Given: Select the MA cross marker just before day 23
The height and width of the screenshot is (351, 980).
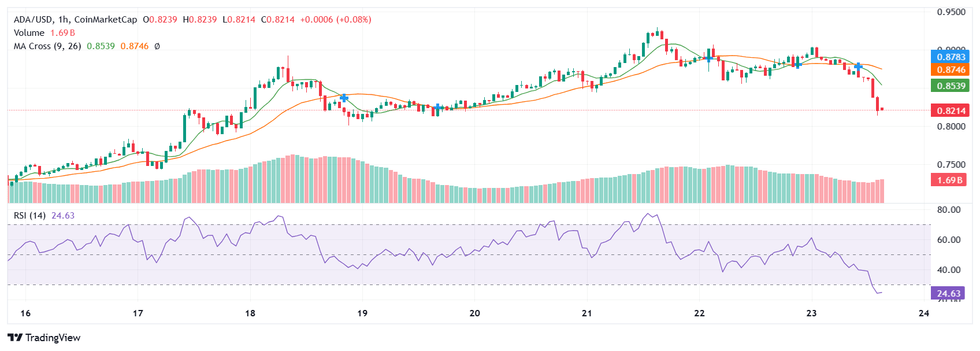Looking at the screenshot, I should [x=797, y=64].
